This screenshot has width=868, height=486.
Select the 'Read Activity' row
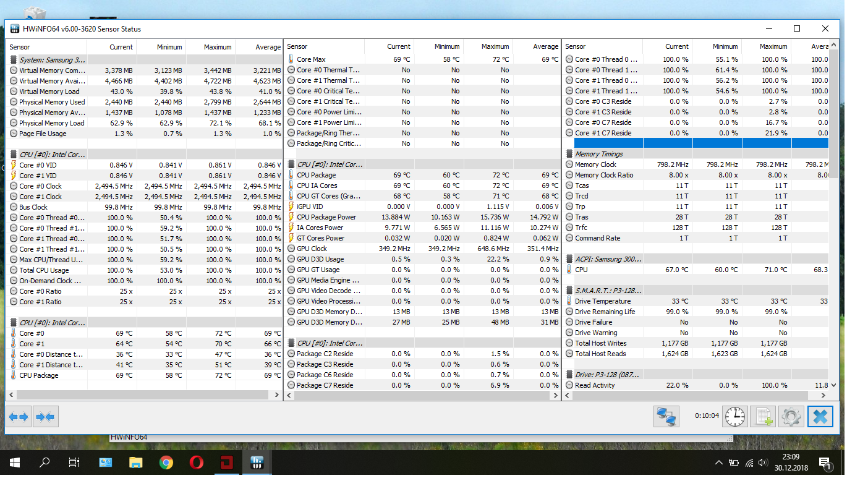pyautogui.click(x=697, y=385)
